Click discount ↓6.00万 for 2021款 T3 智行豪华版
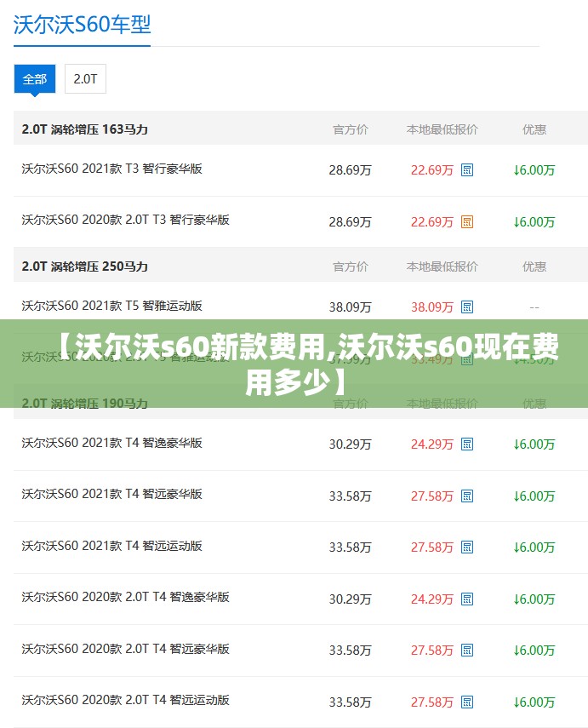The height and width of the screenshot is (728, 588). tap(534, 170)
